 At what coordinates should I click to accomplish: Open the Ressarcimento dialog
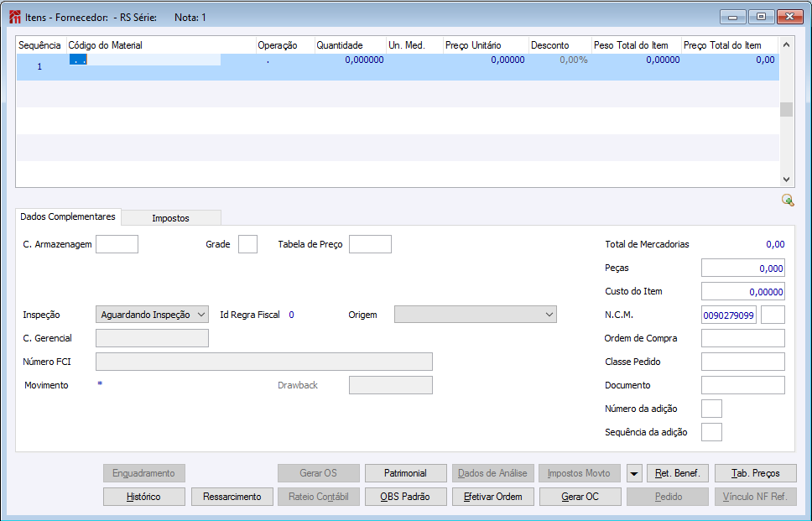232,497
